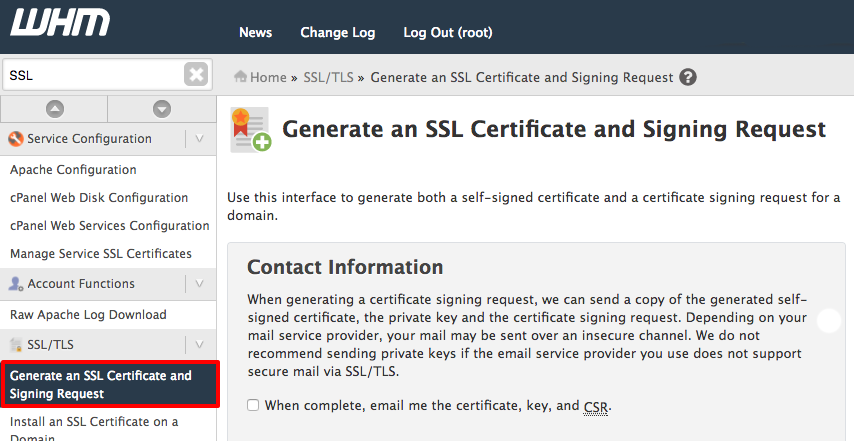854x441 pixels.
Task: Click the SSL certificate page header icon
Action: (250, 130)
